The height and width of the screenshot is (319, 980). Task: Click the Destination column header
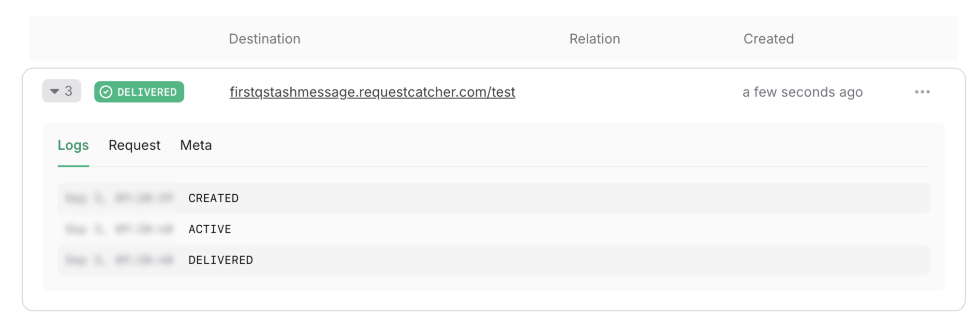point(265,39)
